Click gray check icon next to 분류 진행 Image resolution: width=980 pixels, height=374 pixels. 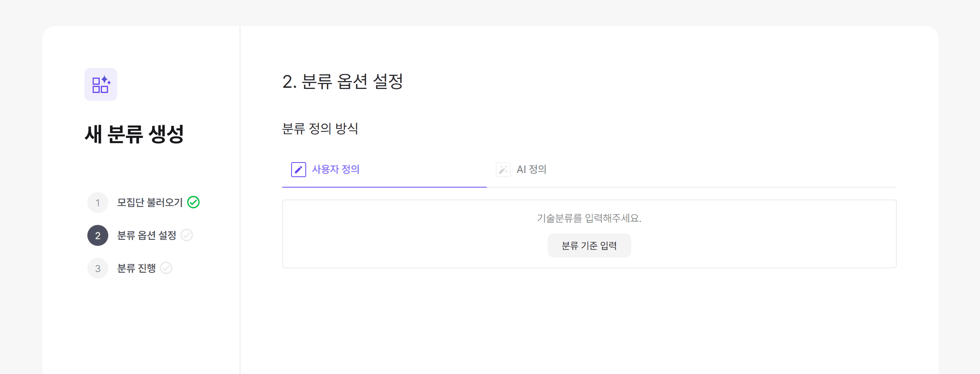(x=166, y=268)
